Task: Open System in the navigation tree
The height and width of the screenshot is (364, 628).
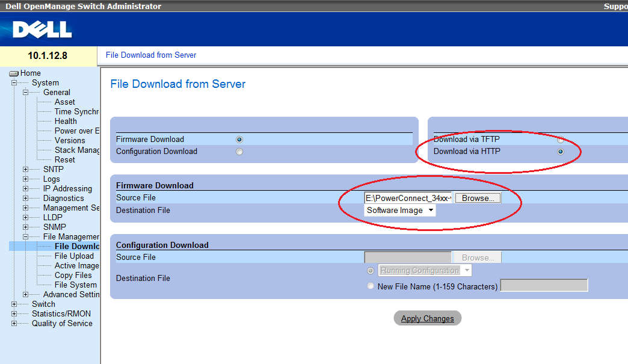Action: click(45, 83)
